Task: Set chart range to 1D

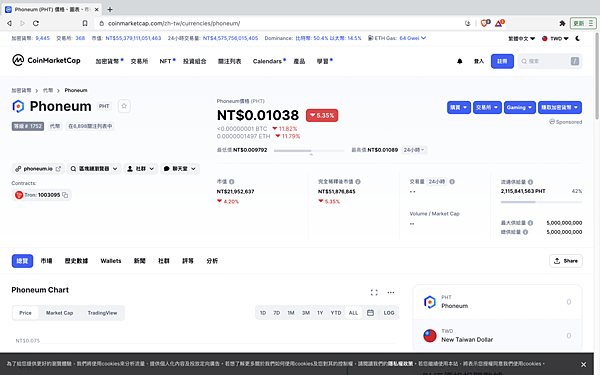Action: [x=263, y=313]
